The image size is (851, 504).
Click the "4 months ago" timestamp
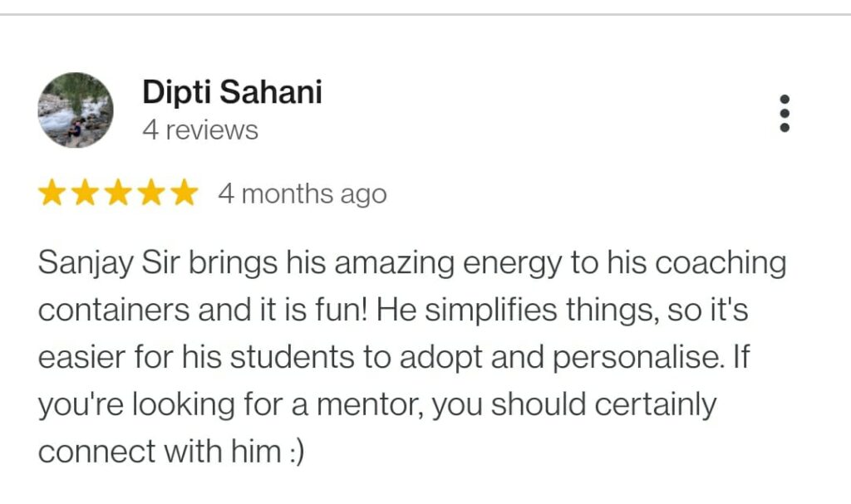tap(302, 194)
